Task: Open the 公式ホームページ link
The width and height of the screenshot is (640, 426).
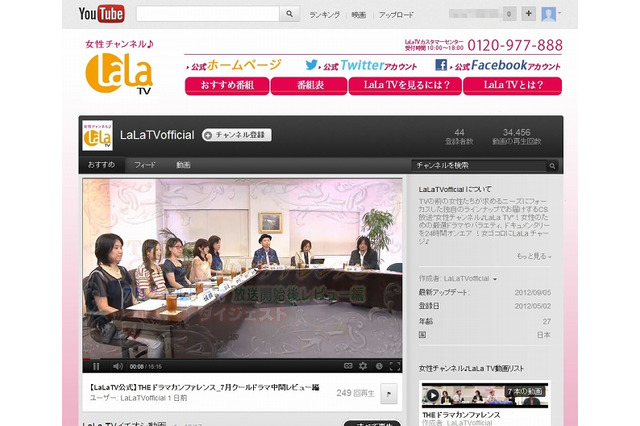Action: point(234,65)
